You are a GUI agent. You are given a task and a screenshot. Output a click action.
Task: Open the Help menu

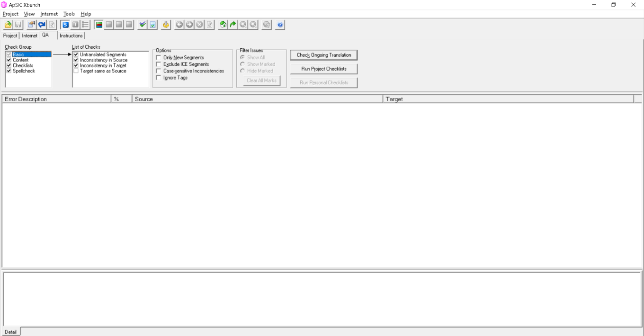pos(86,14)
